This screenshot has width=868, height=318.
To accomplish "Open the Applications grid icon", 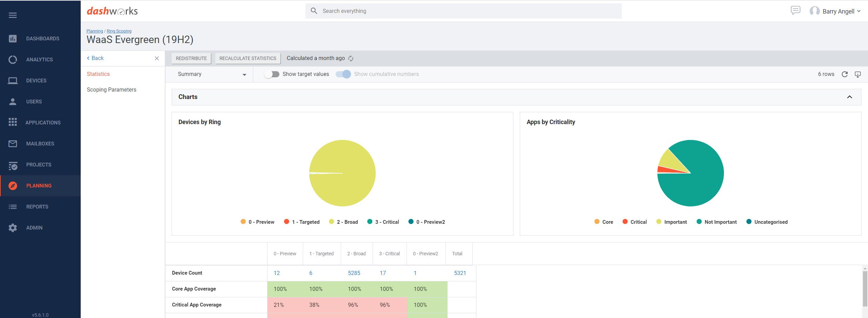I will coord(13,122).
